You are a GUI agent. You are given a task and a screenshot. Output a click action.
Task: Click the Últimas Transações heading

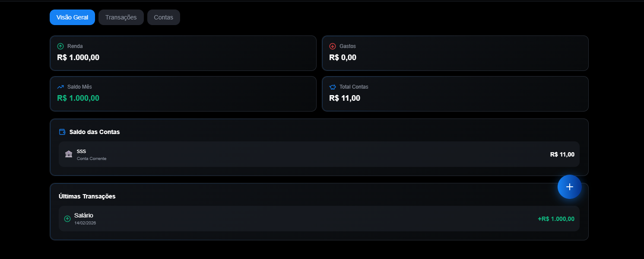click(87, 196)
